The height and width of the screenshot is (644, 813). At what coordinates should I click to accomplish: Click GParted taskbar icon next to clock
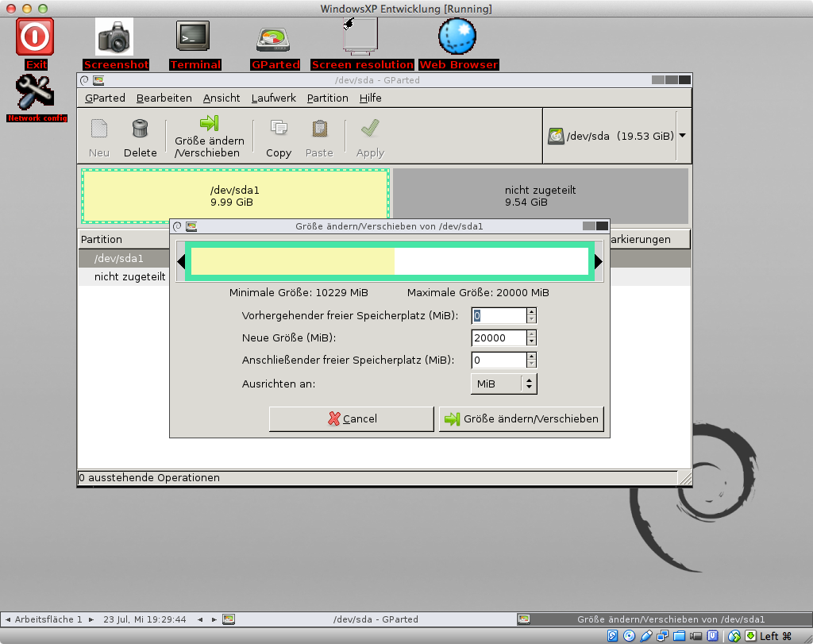pyautogui.click(x=229, y=619)
